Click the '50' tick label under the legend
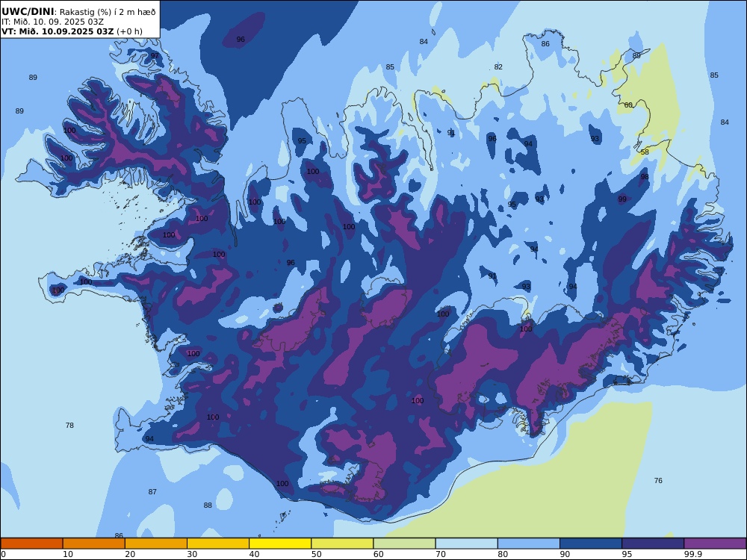The height and width of the screenshot is (560, 747). [316, 554]
